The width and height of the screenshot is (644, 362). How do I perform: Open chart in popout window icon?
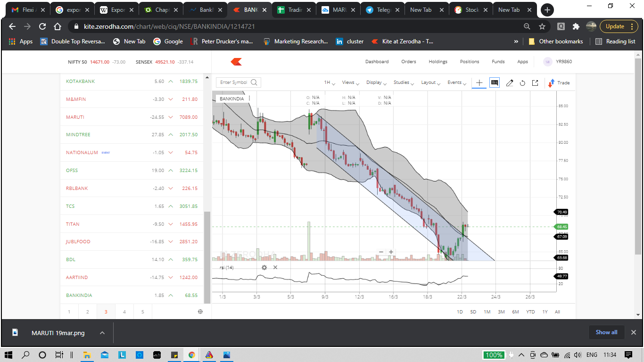click(535, 83)
